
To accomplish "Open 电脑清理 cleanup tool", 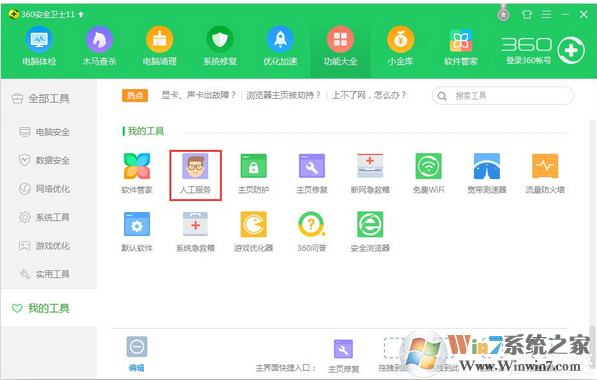I will click(x=160, y=46).
